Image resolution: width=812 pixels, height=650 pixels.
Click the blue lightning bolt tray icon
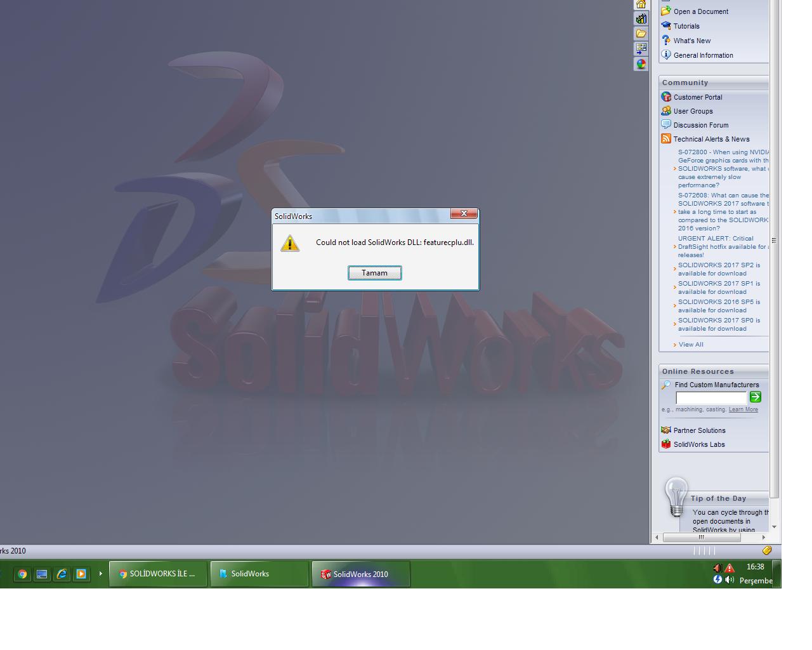[x=717, y=580]
